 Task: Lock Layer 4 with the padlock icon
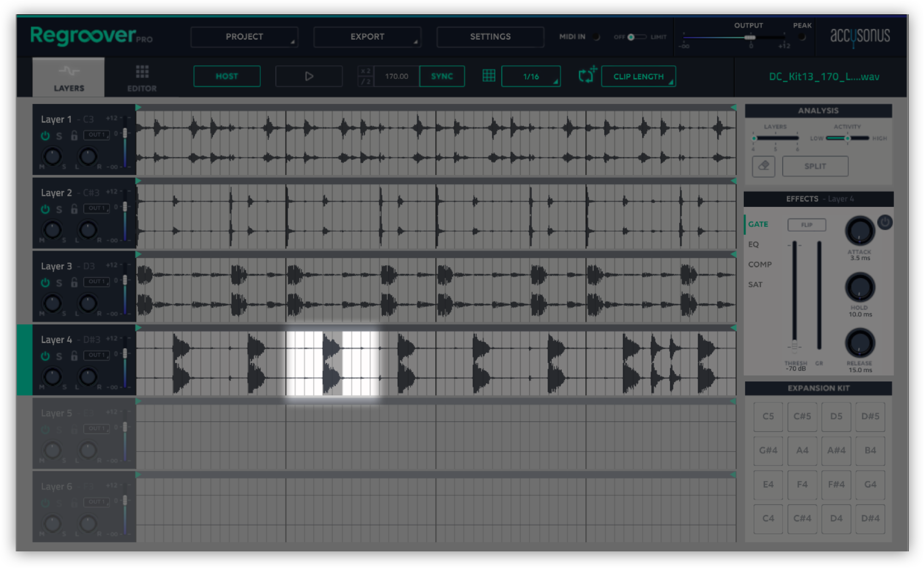(74, 356)
